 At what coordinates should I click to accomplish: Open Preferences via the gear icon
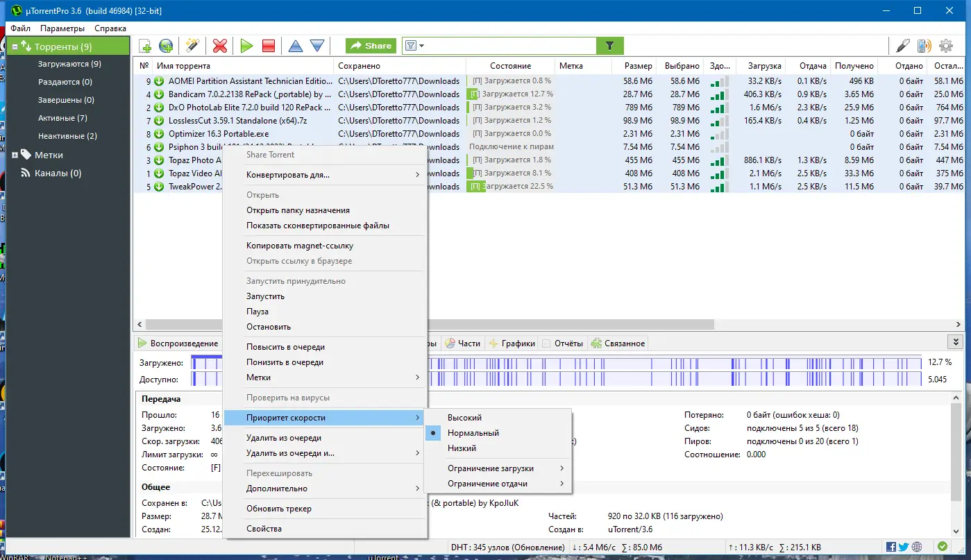(945, 46)
